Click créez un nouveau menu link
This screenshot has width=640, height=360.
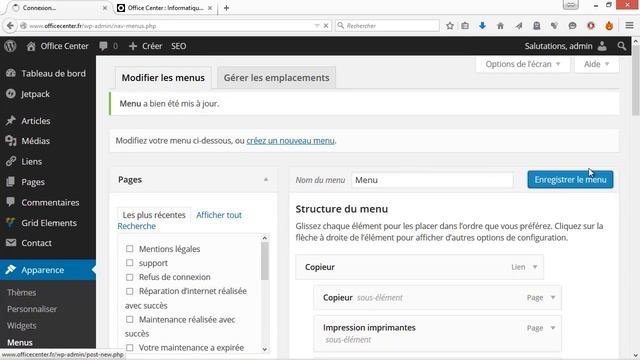coord(290,141)
